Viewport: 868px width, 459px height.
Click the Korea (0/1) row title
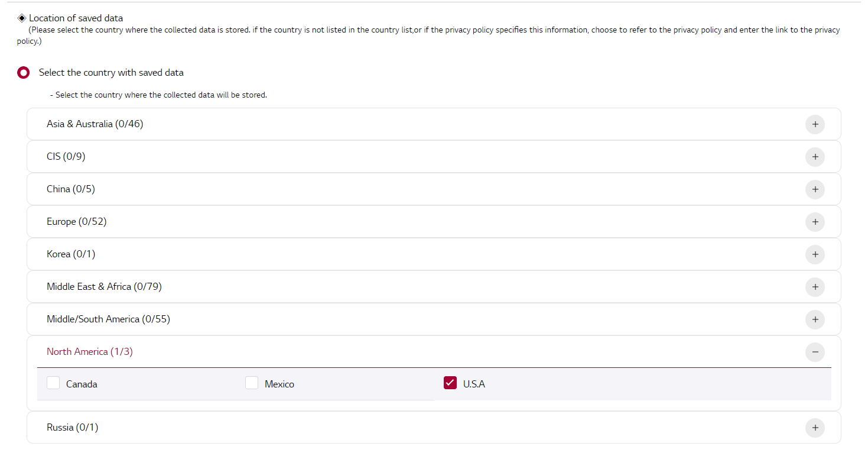71,254
